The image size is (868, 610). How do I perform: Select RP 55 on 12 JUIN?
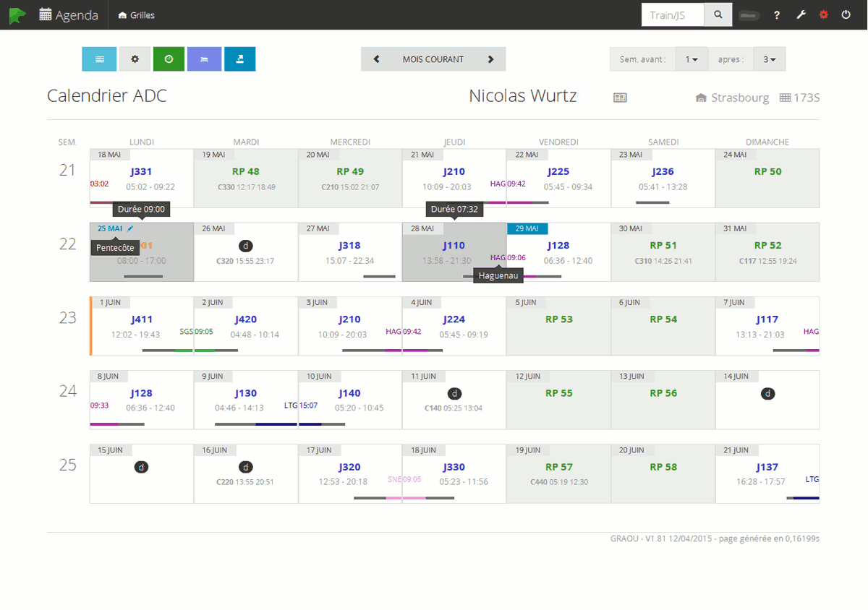click(x=558, y=393)
